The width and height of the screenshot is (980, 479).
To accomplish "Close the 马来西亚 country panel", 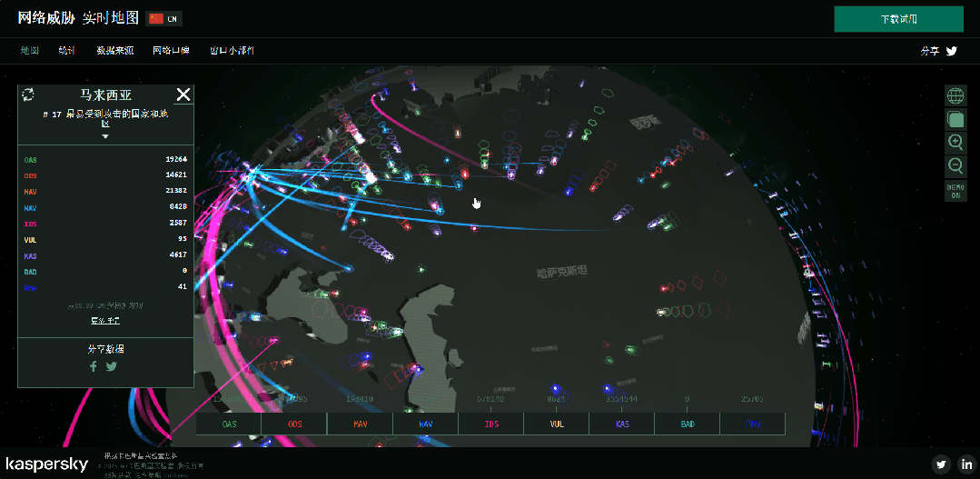I will [x=183, y=95].
